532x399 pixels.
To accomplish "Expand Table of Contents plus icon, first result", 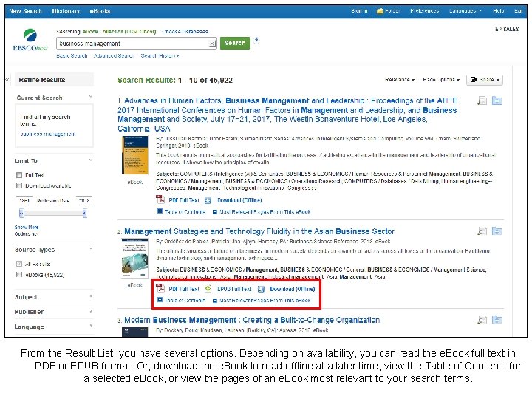I will (x=160, y=211).
